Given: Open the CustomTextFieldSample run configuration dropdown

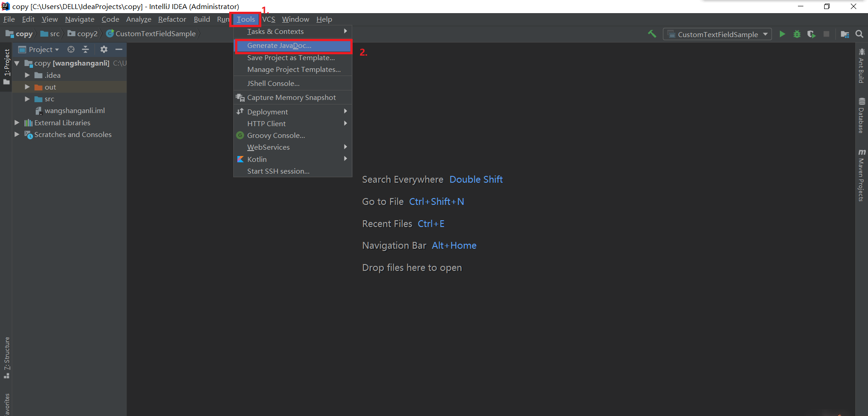Looking at the screenshot, I should [717, 34].
